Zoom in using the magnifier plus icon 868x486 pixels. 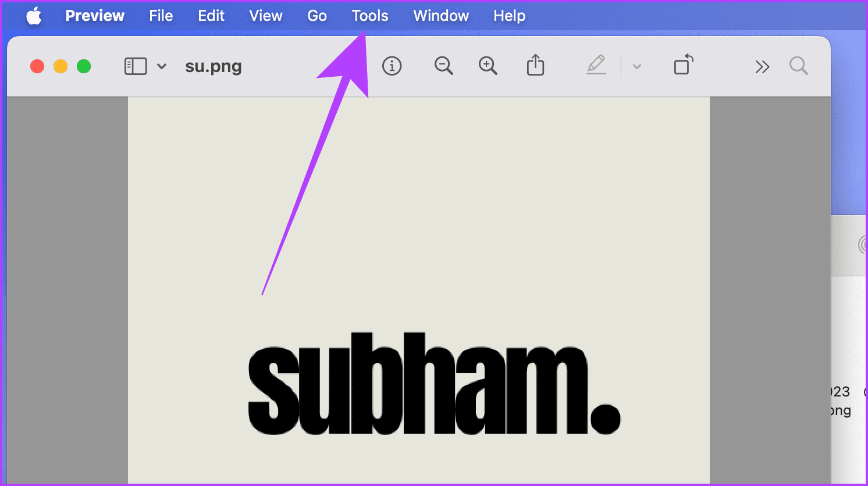pyautogui.click(x=488, y=66)
